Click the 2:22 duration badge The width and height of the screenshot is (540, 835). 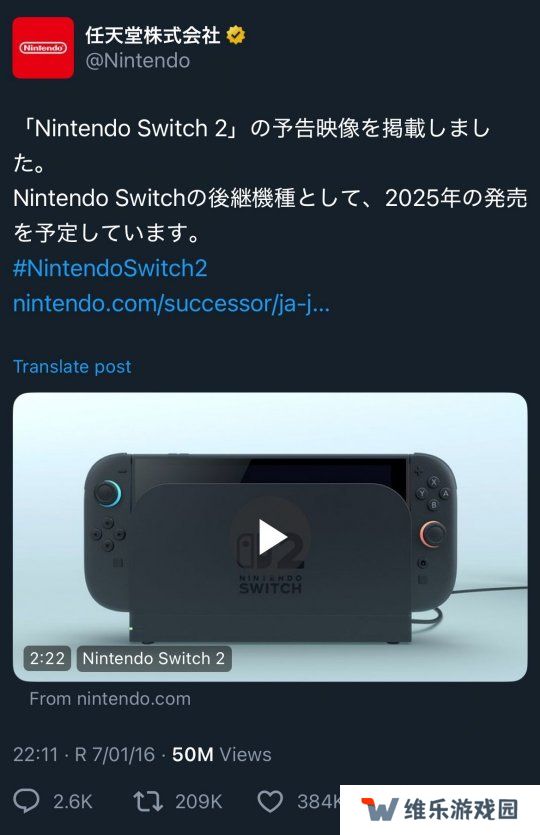47,658
